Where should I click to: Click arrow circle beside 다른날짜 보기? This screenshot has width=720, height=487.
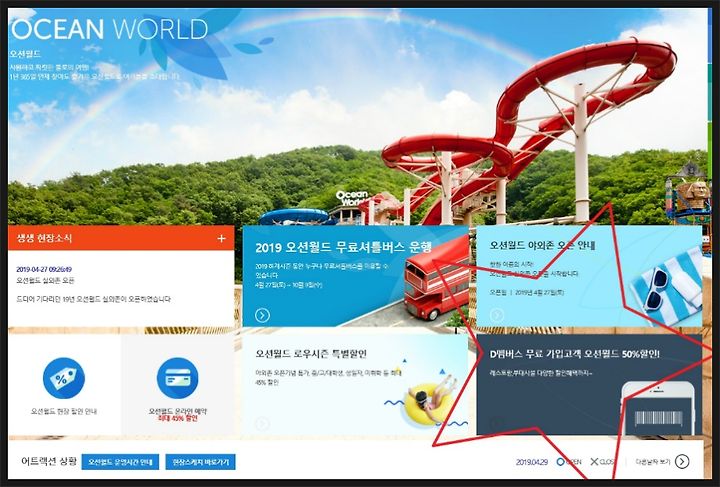coord(682,462)
